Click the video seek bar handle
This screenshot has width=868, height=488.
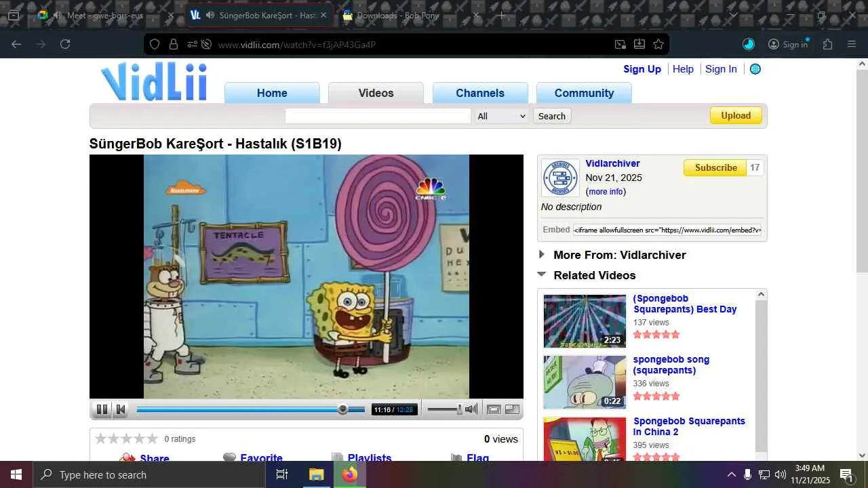pos(342,409)
